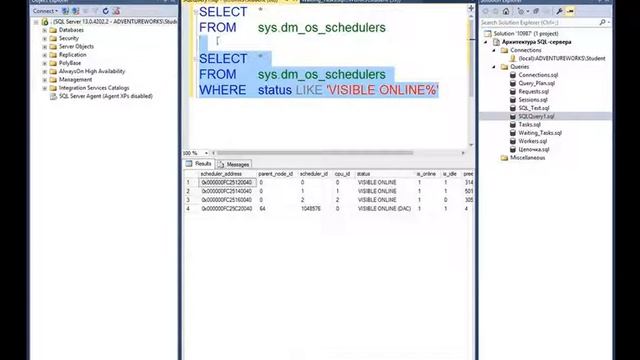Toggle the highlighted preview icon in Solution Explorer
The width and height of the screenshot is (640, 360).
coord(570,11)
